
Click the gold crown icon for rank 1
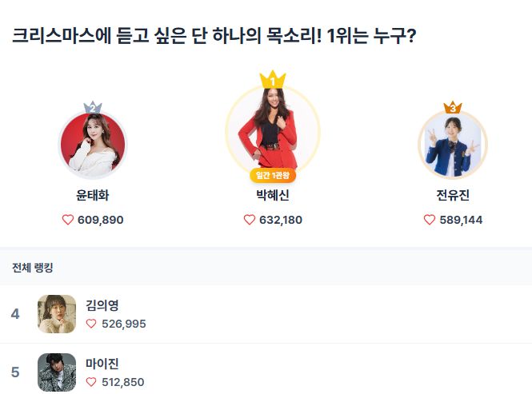(273, 80)
